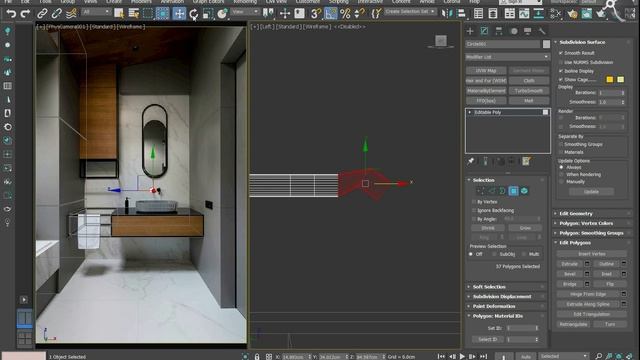Open the Hierarchy command panel tab

click(499, 31)
